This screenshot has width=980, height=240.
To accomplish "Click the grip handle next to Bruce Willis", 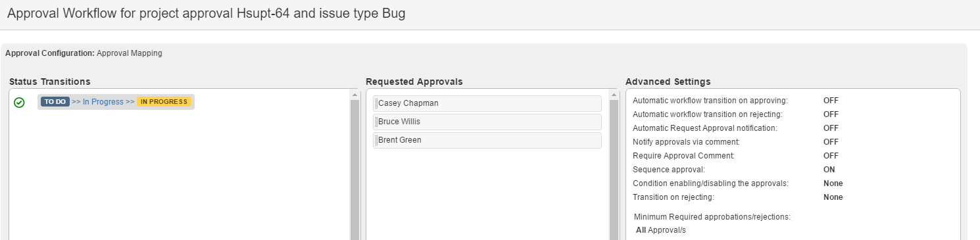I will (376, 122).
